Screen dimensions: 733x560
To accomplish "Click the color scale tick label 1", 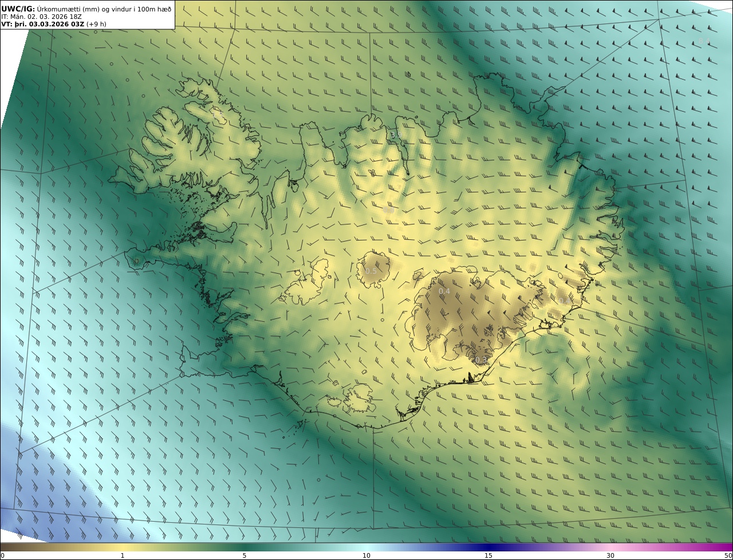I will pyautogui.click(x=123, y=555).
